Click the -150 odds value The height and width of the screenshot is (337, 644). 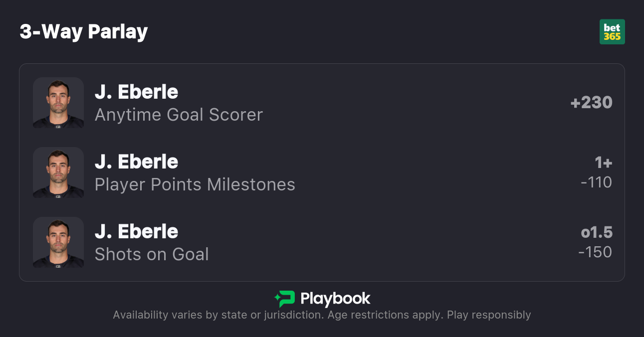(x=595, y=252)
